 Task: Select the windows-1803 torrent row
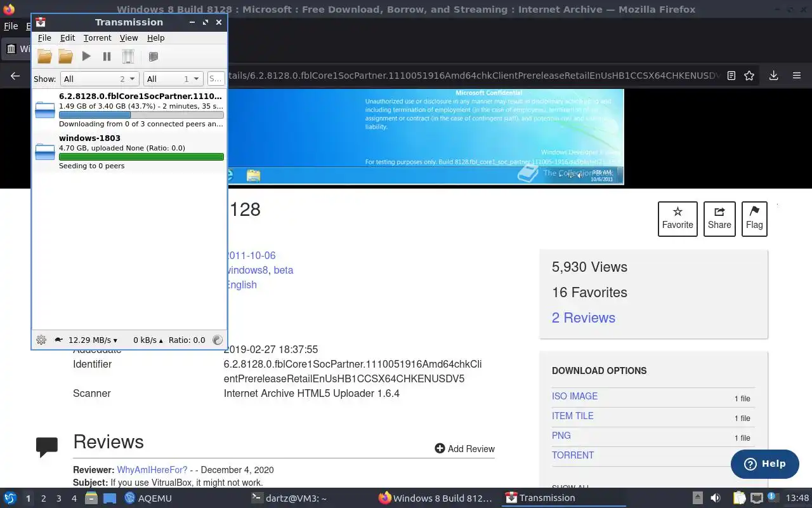(129, 152)
